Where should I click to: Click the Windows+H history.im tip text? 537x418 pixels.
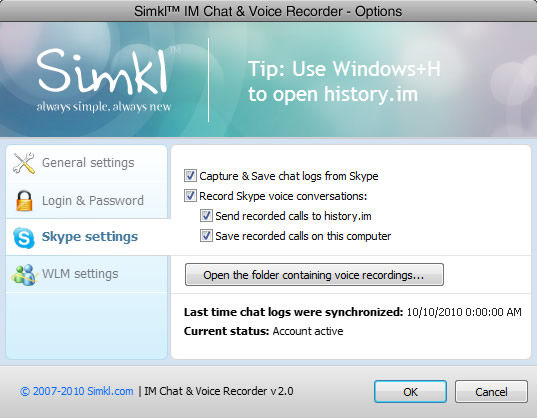[x=344, y=81]
